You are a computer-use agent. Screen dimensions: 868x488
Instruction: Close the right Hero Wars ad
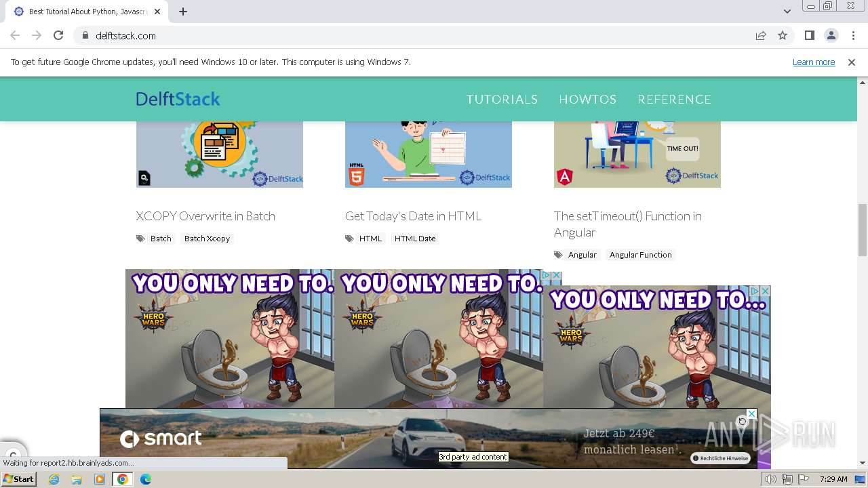pyautogui.click(x=766, y=291)
